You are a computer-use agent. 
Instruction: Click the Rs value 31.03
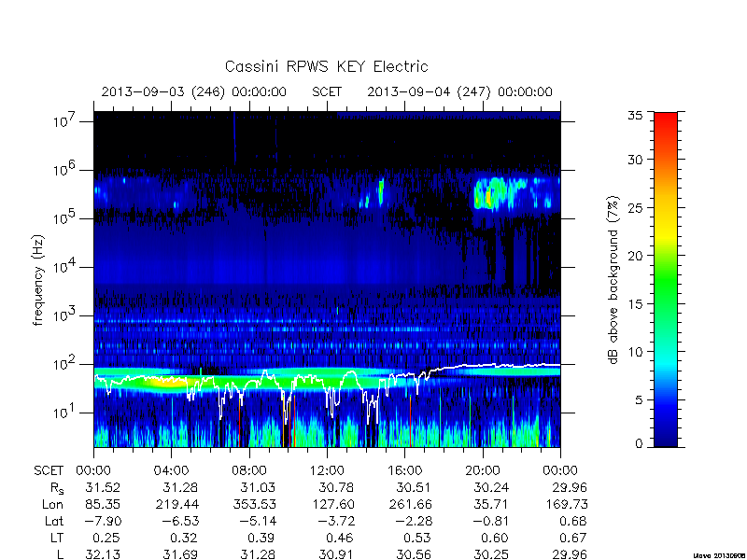(x=258, y=487)
